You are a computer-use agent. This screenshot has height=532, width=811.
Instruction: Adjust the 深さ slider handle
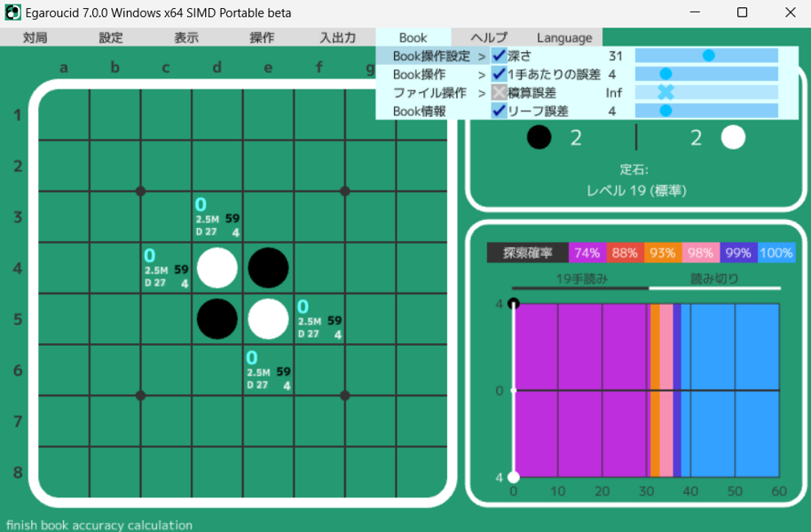[708, 55]
